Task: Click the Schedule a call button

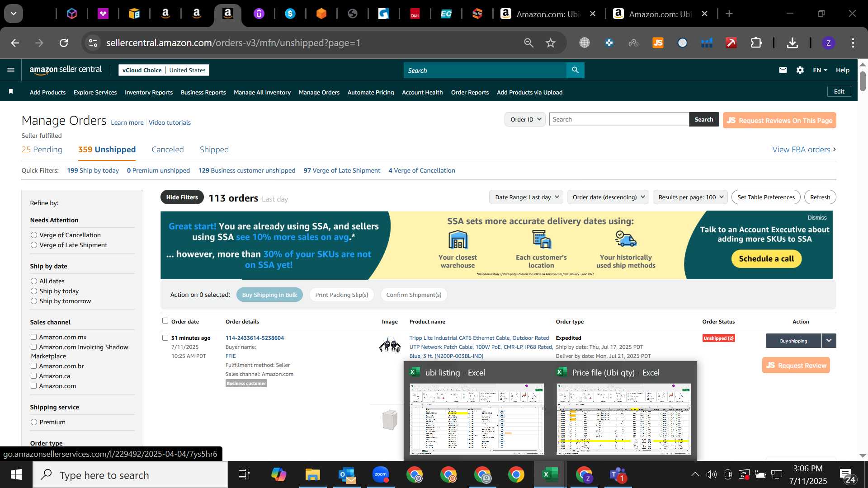Action: pos(766,259)
